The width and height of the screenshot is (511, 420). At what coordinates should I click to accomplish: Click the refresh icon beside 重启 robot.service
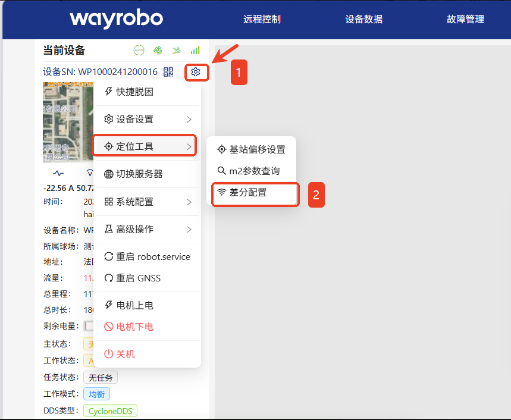pyautogui.click(x=108, y=256)
